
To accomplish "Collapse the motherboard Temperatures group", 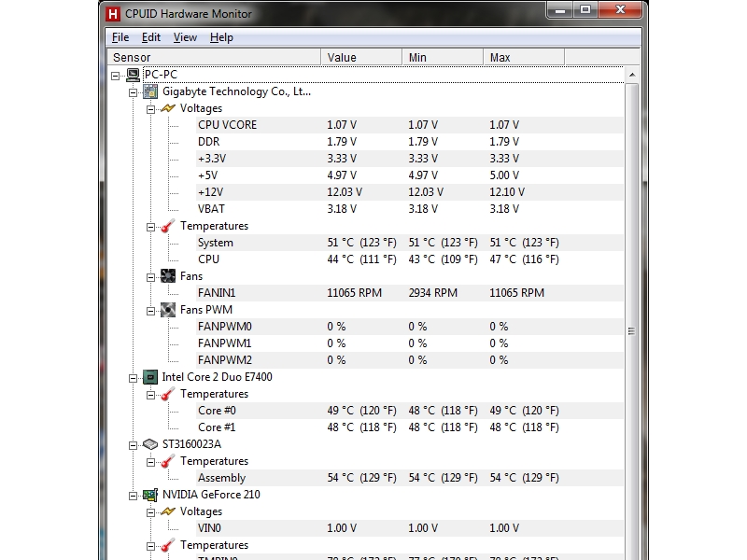I will (x=150, y=227).
